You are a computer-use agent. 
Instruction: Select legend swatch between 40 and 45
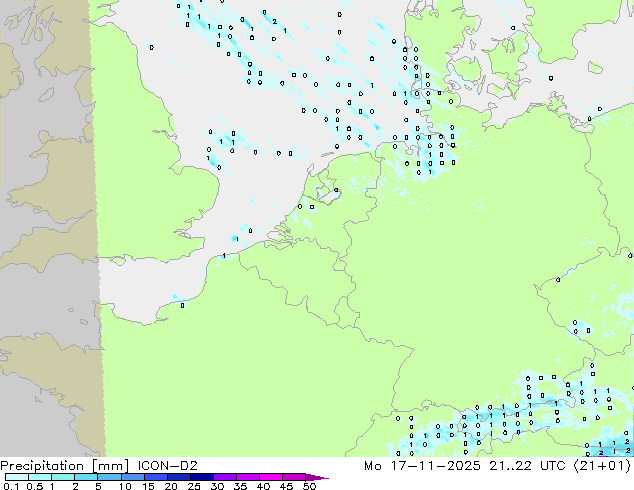[271, 477]
